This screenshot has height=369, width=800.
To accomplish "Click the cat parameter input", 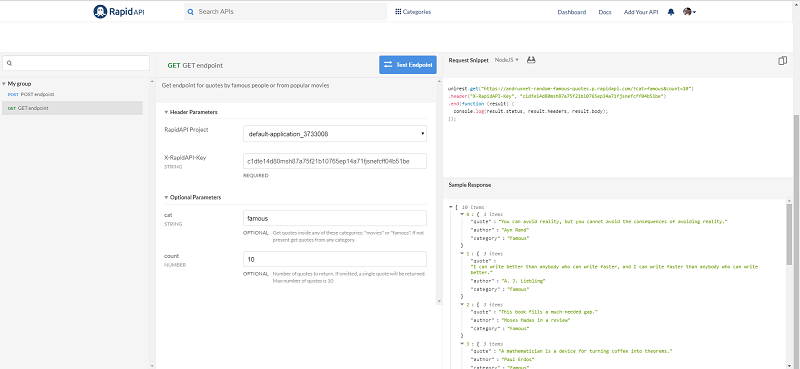I will (335, 218).
